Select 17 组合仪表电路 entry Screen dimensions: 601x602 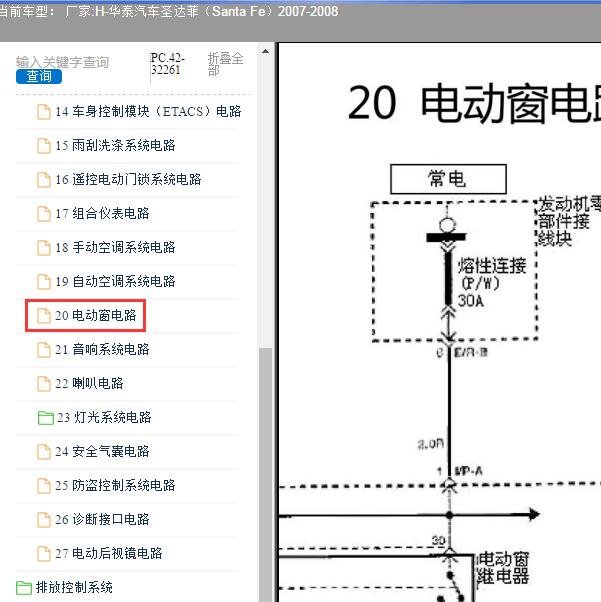click(102, 213)
